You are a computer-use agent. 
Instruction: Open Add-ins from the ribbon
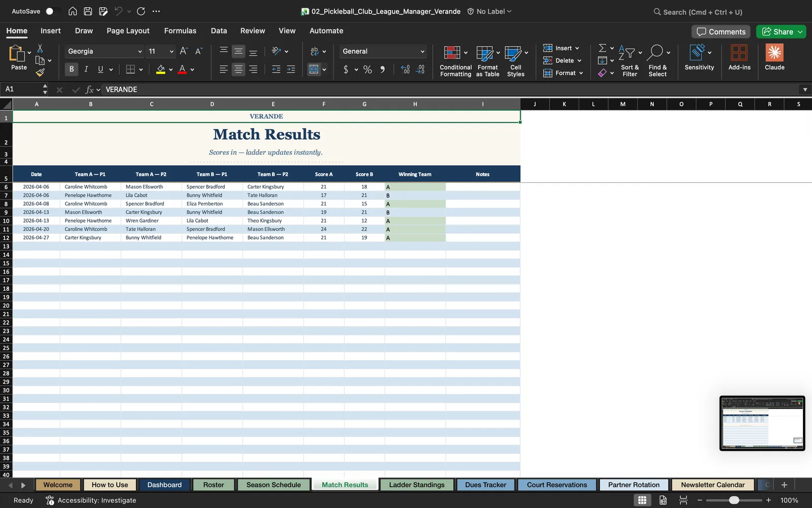[739, 57]
